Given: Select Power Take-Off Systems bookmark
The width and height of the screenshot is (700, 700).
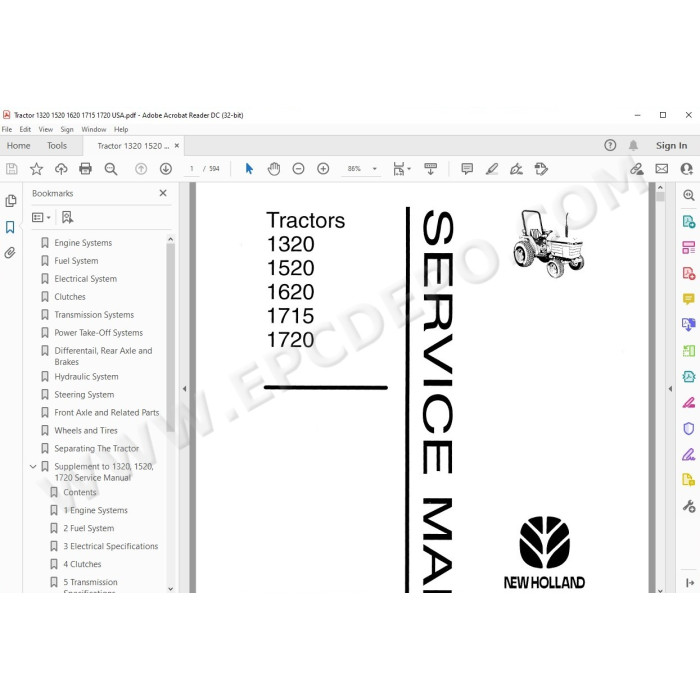Looking at the screenshot, I should 98,333.
